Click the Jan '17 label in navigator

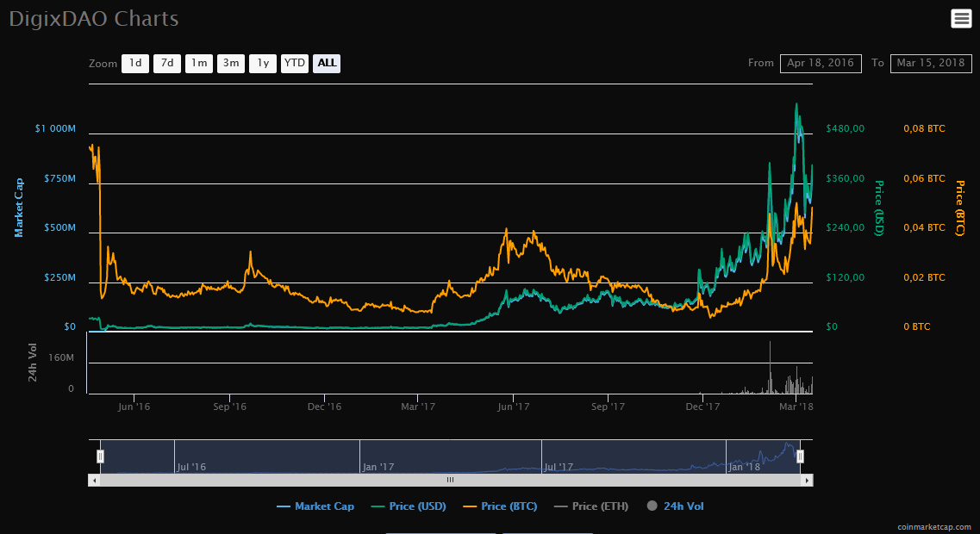pyautogui.click(x=378, y=467)
